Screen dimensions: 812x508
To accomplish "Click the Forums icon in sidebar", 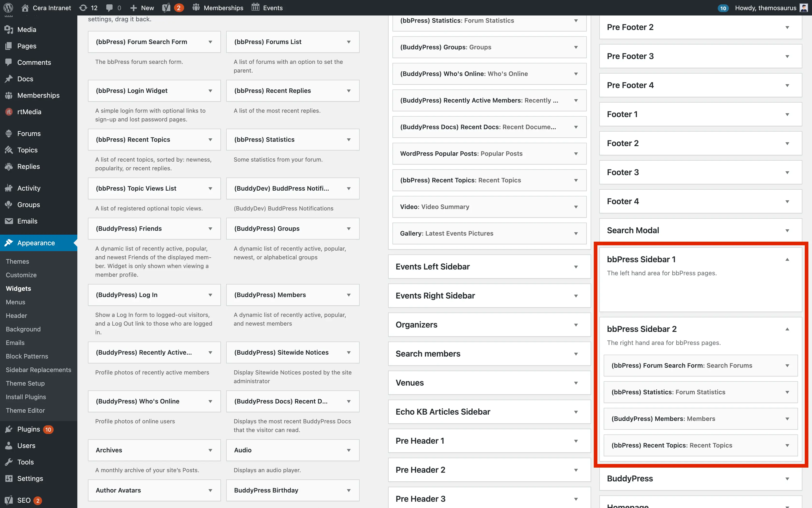I will (9, 133).
